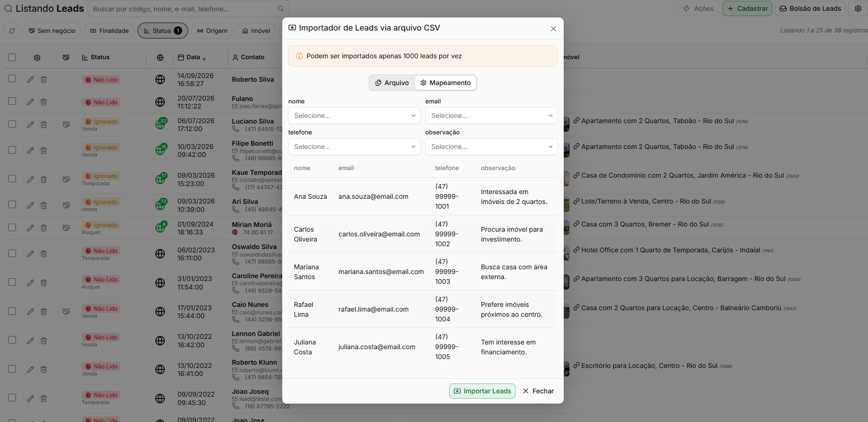Viewport: 868px width, 422px height.
Task: Click the trash icon for Roberto Silva
Action: [x=44, y=79]
